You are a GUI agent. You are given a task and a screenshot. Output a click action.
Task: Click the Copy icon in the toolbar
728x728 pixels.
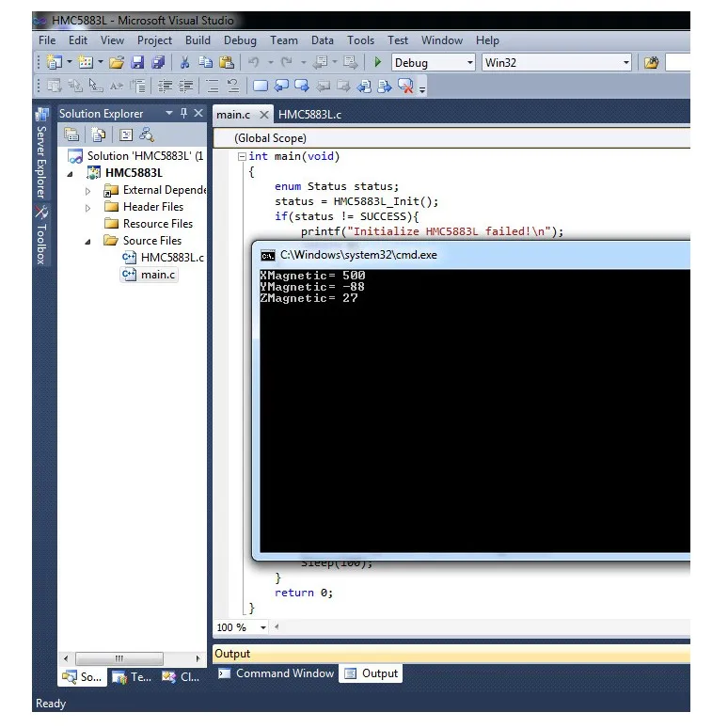pos(205,62)
